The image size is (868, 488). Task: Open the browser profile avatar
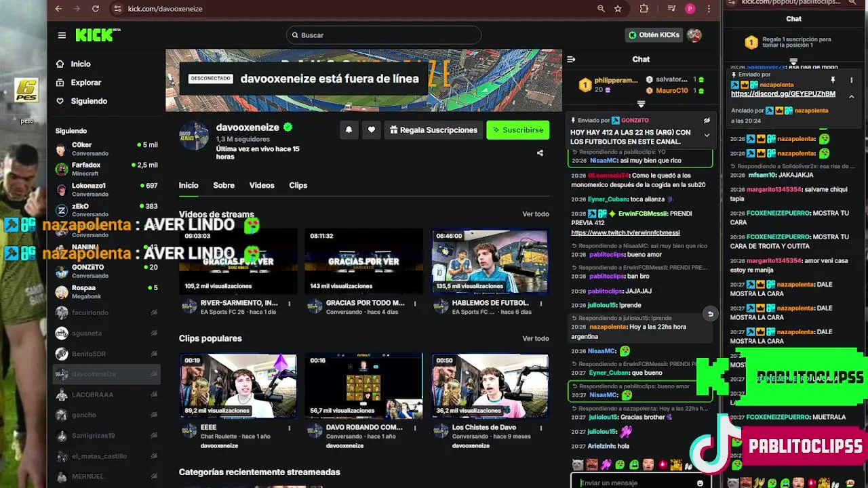click(x=690, y=9)
